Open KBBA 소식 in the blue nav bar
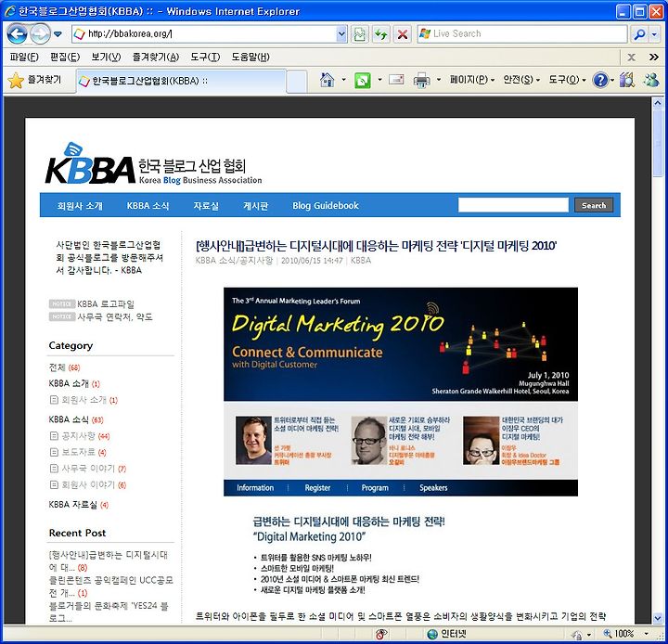 (148, 206)
